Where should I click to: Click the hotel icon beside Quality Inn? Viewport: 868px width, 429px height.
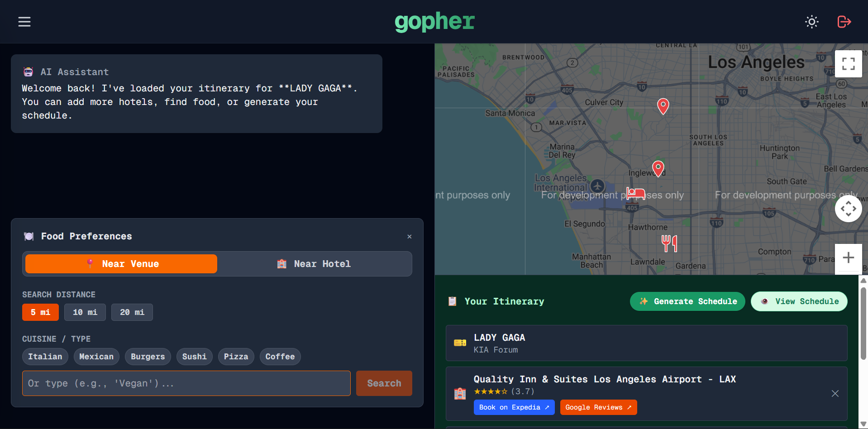460,394
